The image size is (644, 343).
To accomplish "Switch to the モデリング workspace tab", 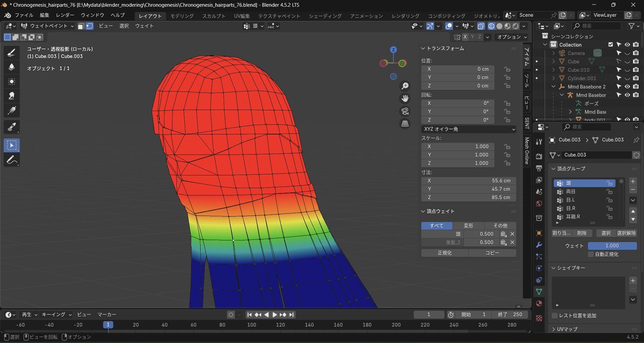I will [182, 16].
